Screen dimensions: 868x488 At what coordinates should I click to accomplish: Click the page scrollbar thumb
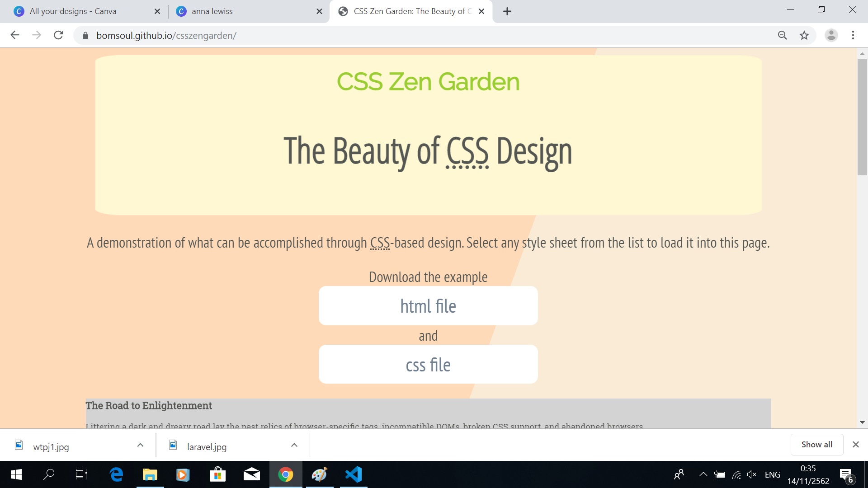pos(862,117)
